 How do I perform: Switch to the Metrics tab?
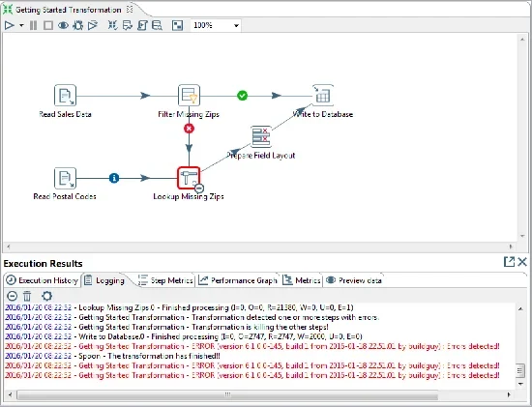(302, 280)
